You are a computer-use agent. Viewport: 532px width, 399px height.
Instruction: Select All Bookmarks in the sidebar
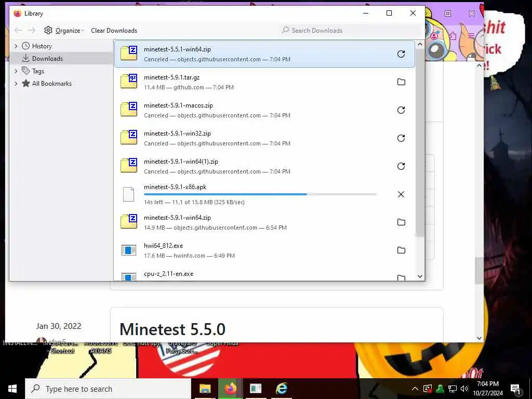tap(51, 84)
